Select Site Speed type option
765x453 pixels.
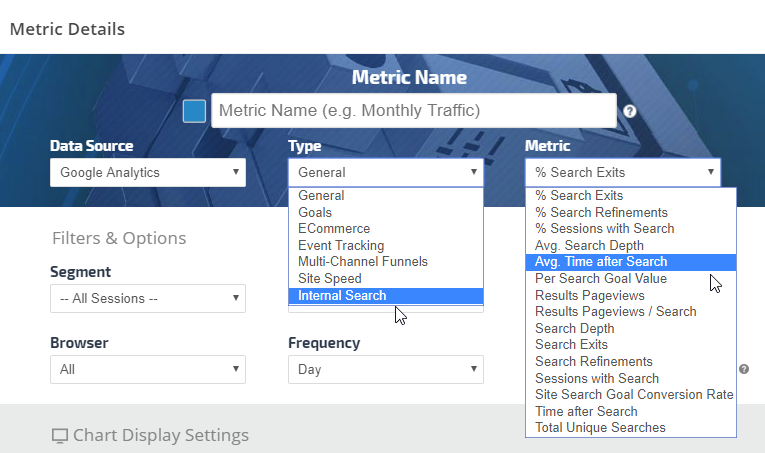click(x=385, y=278)
